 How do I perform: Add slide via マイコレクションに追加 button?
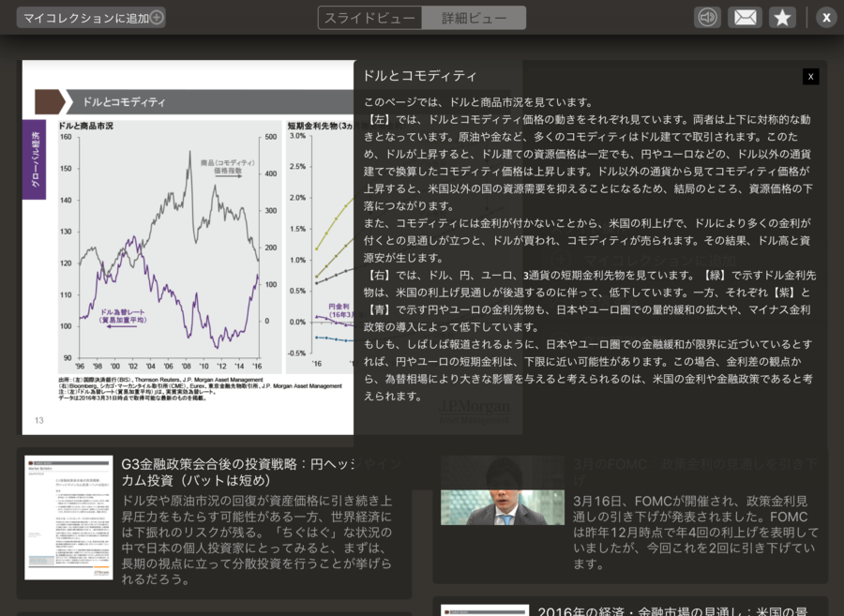click(x=91, y=17)
